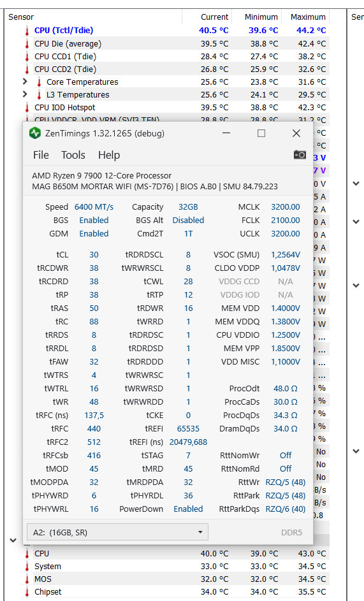Click the tFAW value 32
Image resolution: width=364 pixels, height=601 pixels.
[94, 362]
